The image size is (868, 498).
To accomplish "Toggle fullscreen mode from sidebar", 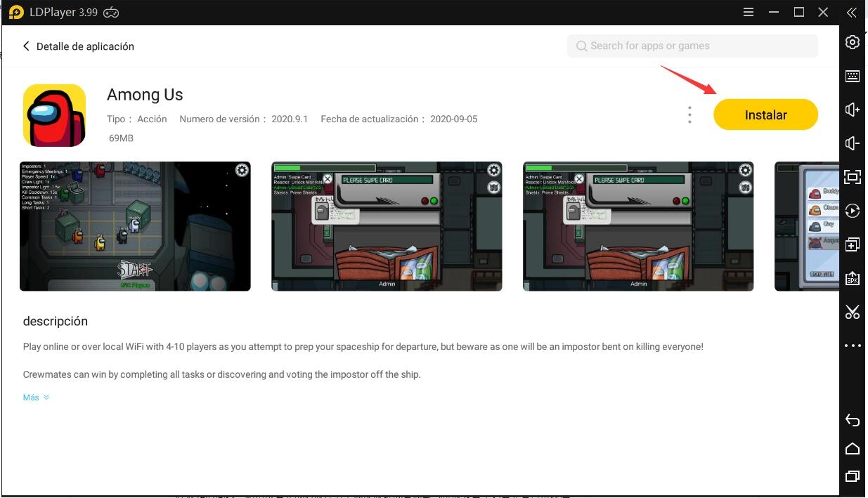I will tap(853, 177).
